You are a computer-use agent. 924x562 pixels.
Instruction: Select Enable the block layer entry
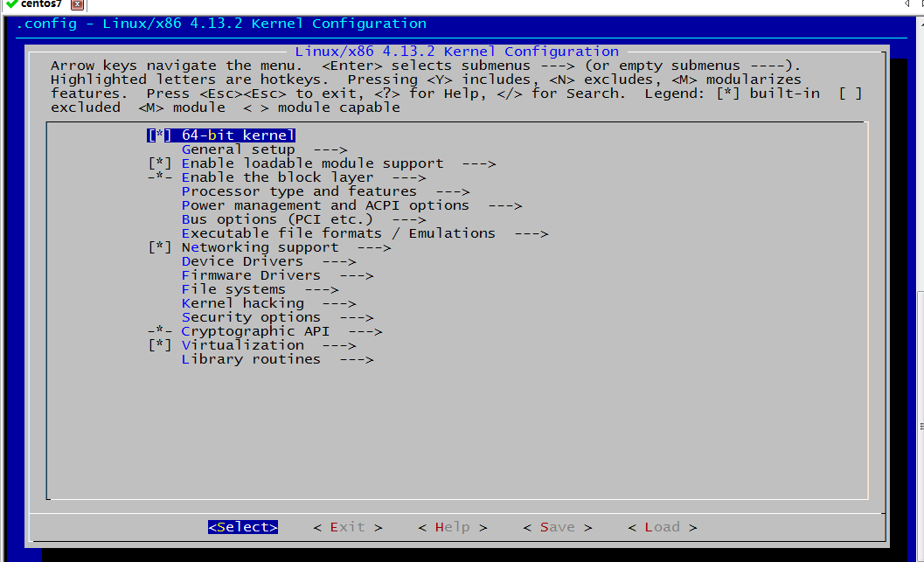[278, 177]
